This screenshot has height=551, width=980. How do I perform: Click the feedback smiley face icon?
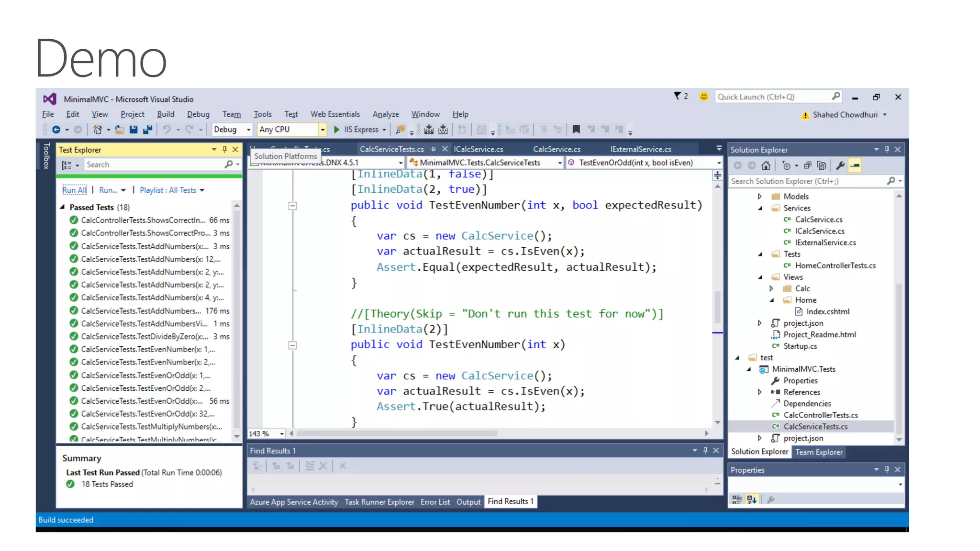coord(703,96)
